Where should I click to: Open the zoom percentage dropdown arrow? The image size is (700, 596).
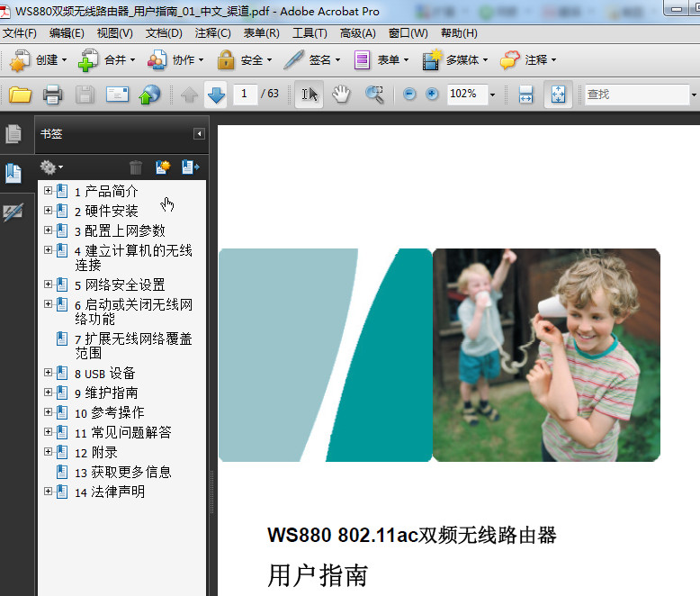[x=492, y=95]
